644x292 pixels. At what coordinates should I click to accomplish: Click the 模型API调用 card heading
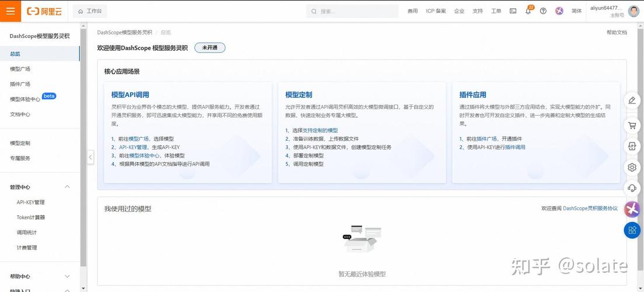130,95
